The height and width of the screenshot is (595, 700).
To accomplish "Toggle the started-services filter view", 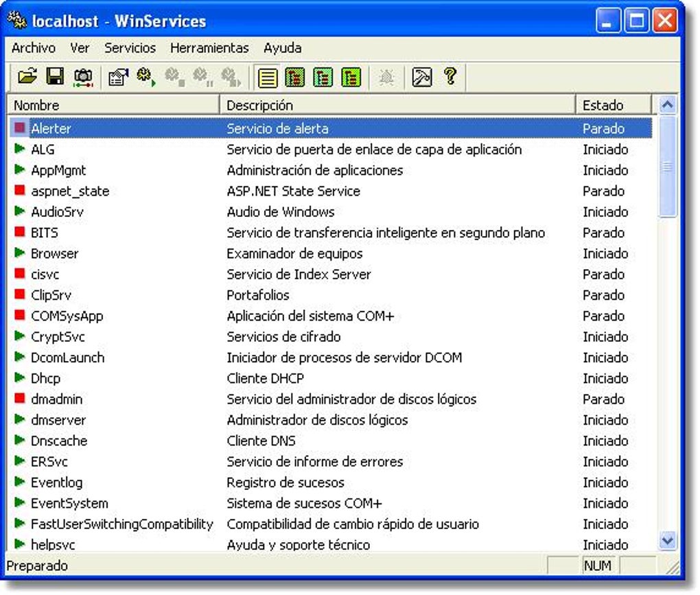I will [294, 78].
